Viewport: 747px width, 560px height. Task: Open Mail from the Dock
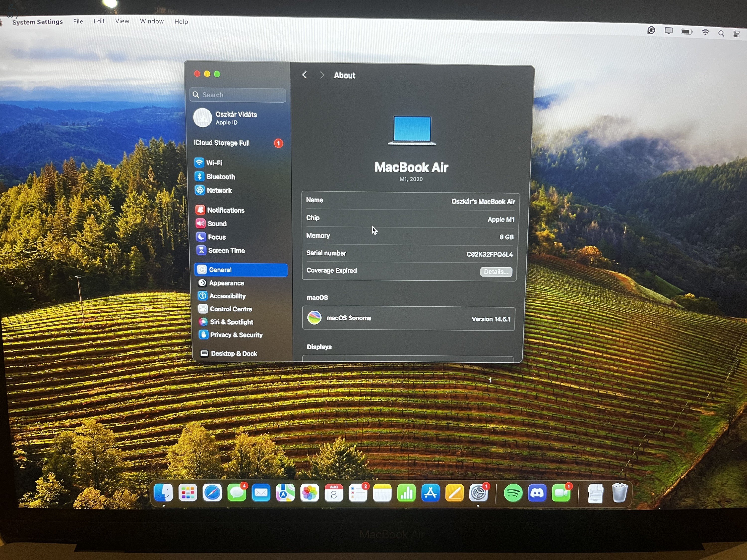261,493
